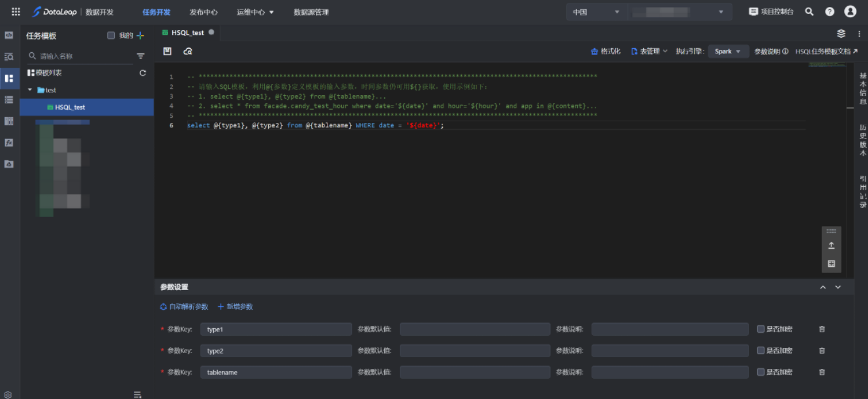Open the 发布中心 menu

tap(203, 12)
